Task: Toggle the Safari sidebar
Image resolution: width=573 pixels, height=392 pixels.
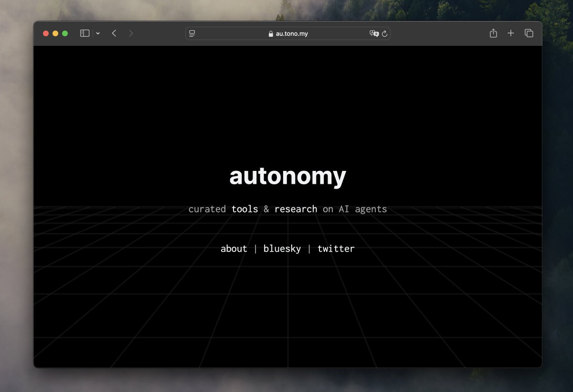Action: pyautogui.click(x=85, y=33)
